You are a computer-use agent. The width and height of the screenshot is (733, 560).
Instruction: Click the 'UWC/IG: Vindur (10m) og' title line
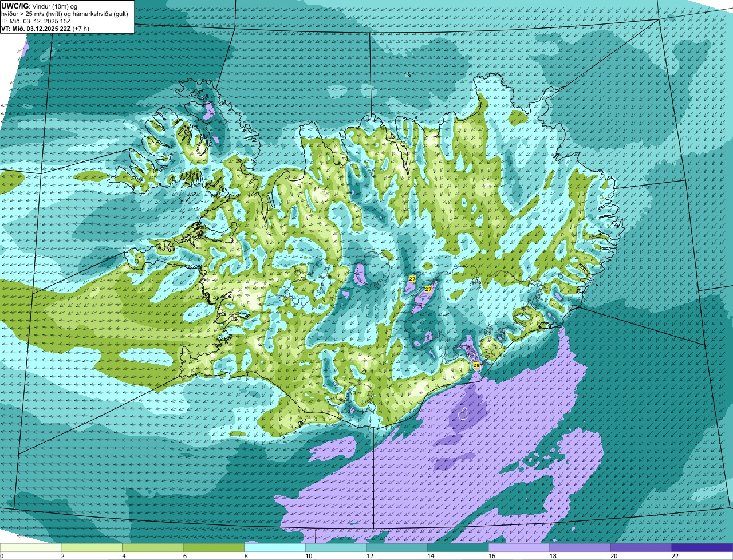point(39,6)
